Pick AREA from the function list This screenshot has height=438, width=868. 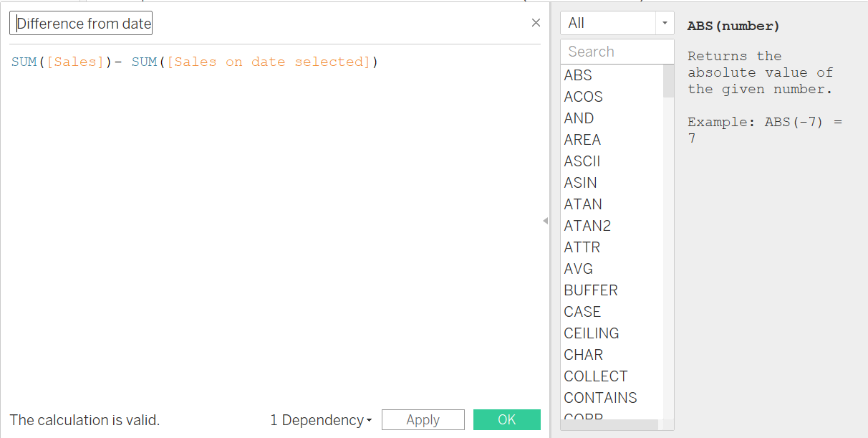pos(582,140)
